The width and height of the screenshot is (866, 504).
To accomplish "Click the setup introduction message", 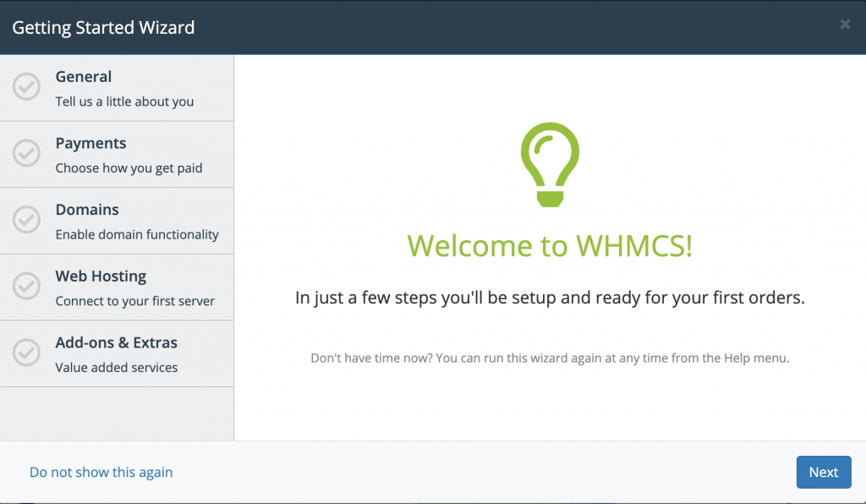I will [550, 298].
